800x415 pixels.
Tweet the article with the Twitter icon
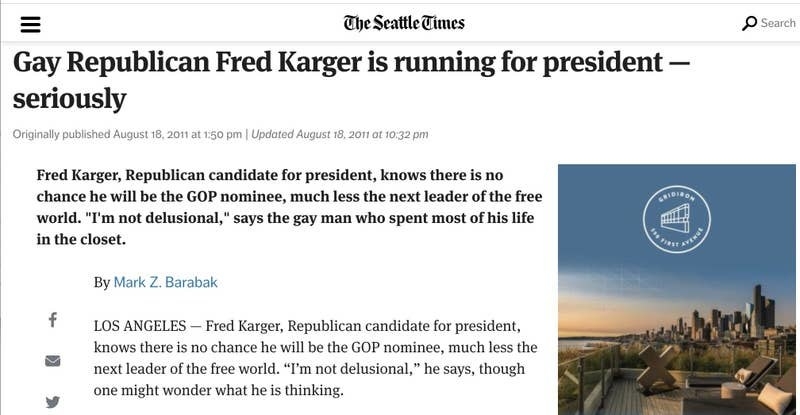click(53, 402)
